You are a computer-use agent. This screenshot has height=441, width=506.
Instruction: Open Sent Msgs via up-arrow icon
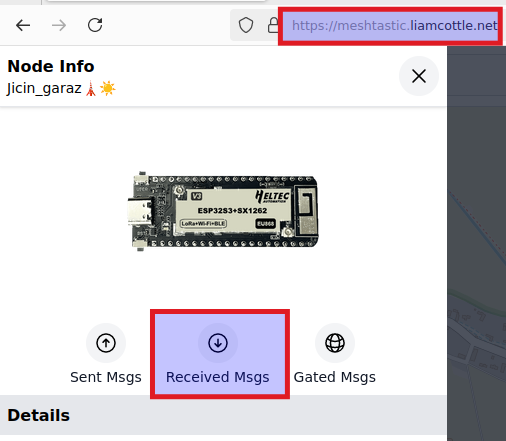point(106,343)
